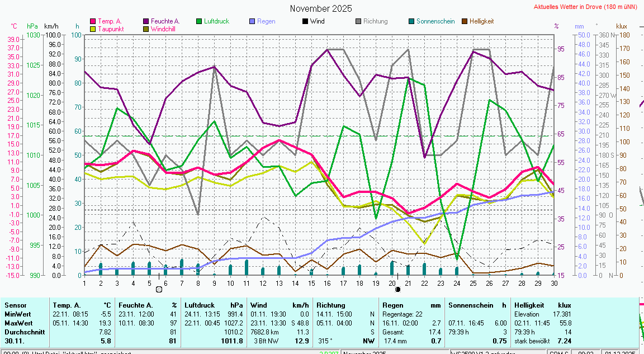The width and height of the screenshot is (644, 354).
Task: Click the new moon phase icon
Action: (x=397, y=289)
